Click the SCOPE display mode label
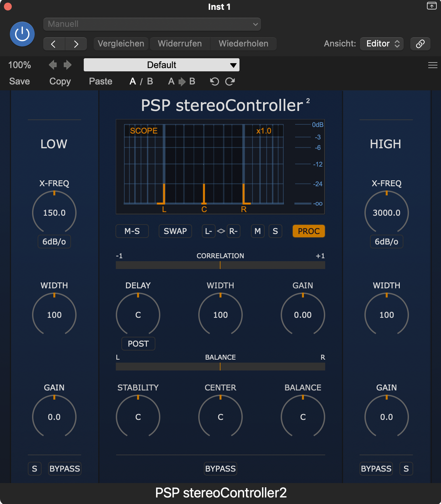Viewport: 441px width, 504px height. [144, 131]
